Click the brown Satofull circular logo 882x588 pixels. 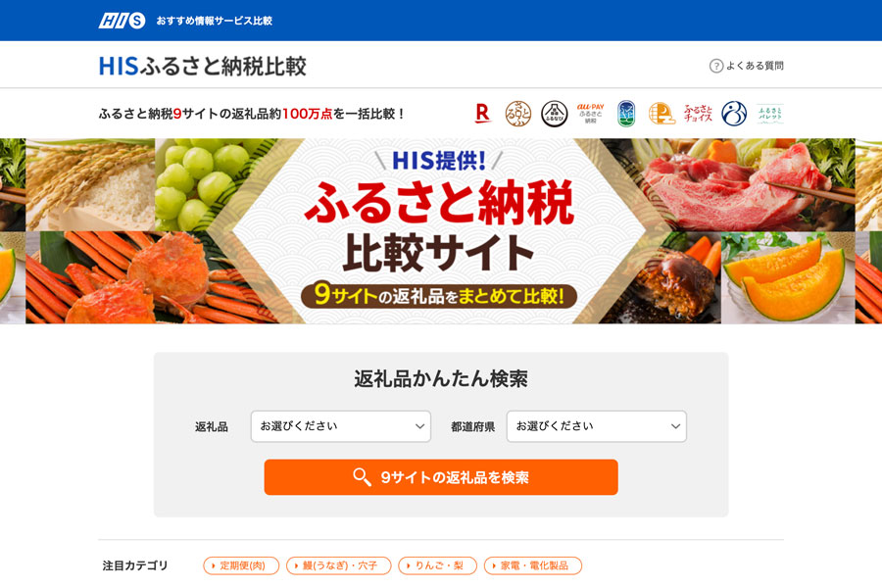tap(518, 114)
